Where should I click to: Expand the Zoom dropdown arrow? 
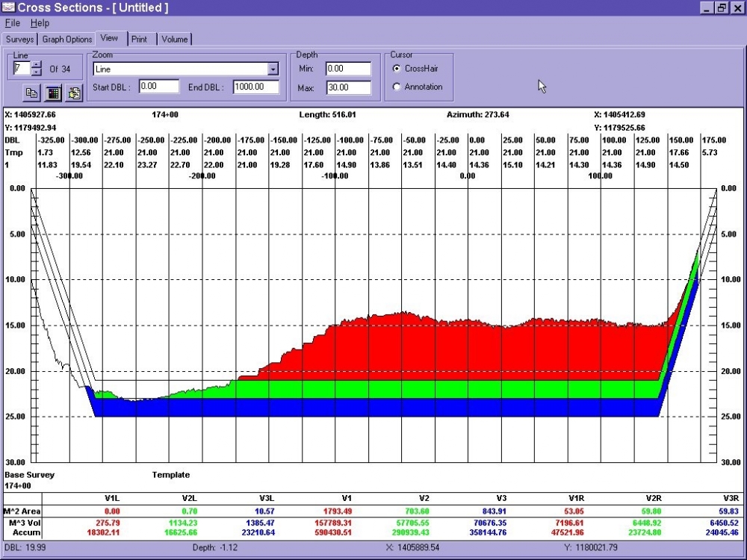point(273,69)
